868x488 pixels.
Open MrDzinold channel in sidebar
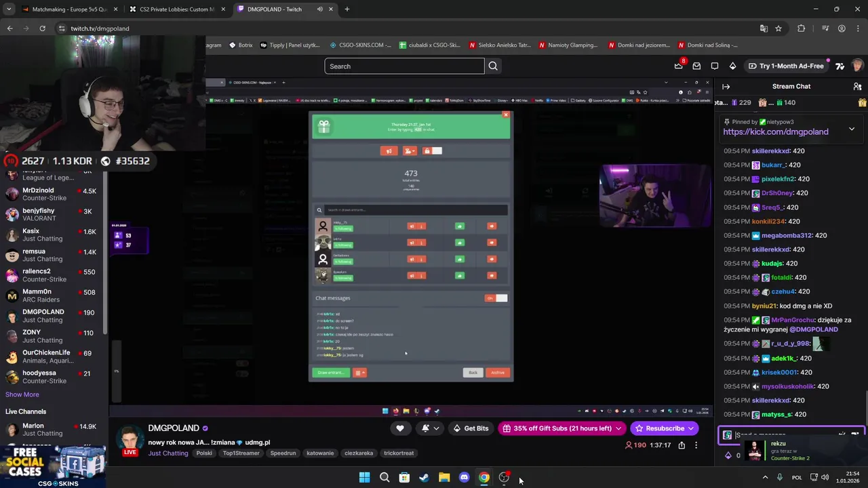point(54,194)
